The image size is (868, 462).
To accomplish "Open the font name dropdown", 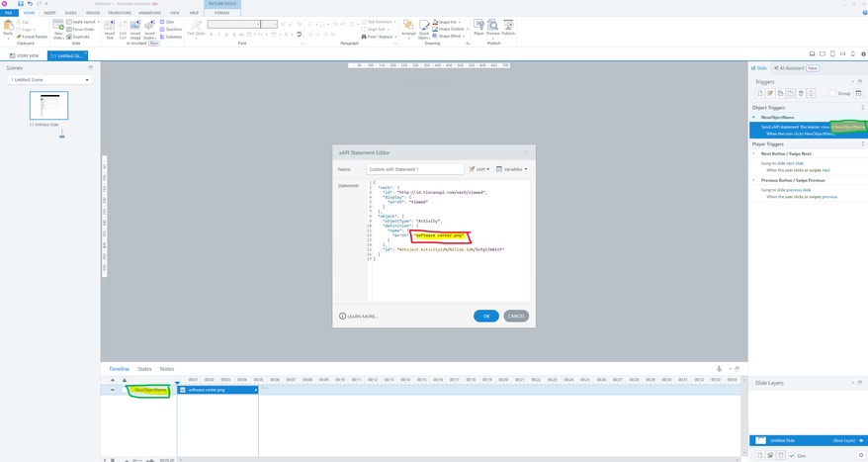I will (258, 24).
